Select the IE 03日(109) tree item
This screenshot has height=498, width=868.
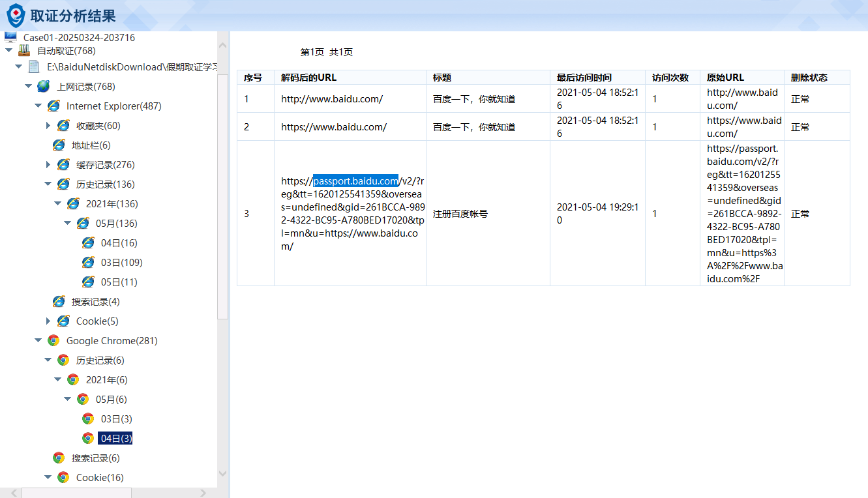click(x=121, y=262)
